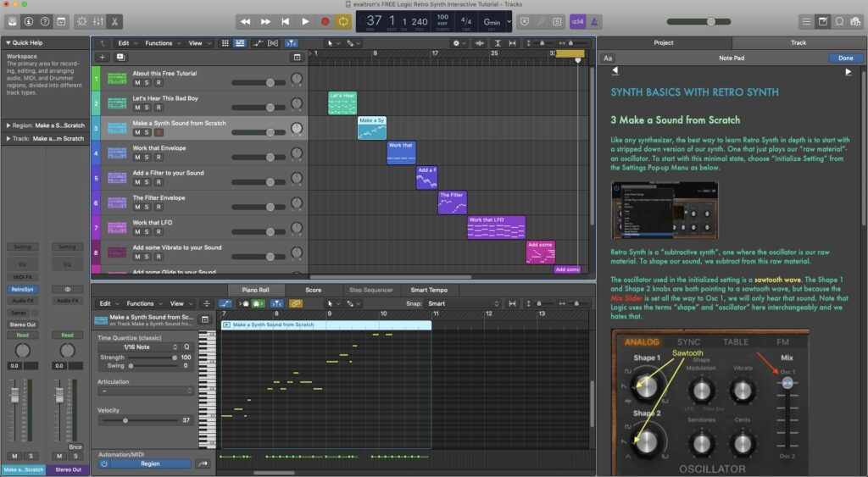Expand the Track inspector disclosure triangle
This screenshot has height=477, width=868.
(x=8, y=138)
